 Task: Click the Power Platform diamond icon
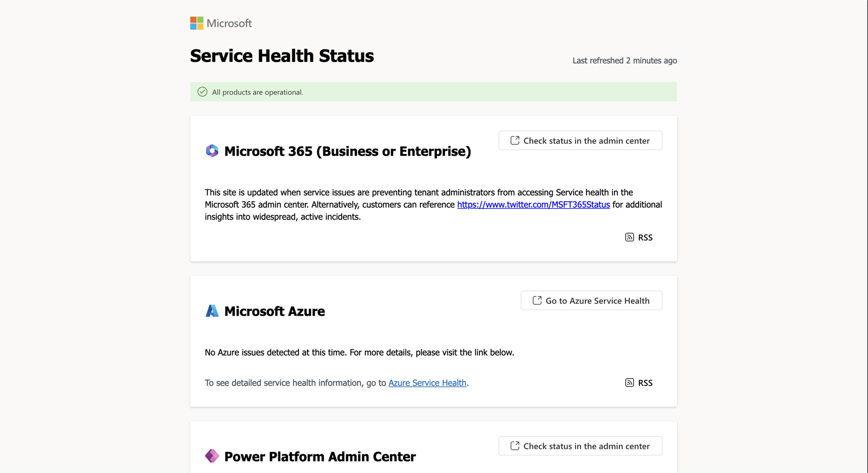tap(212, 456)
